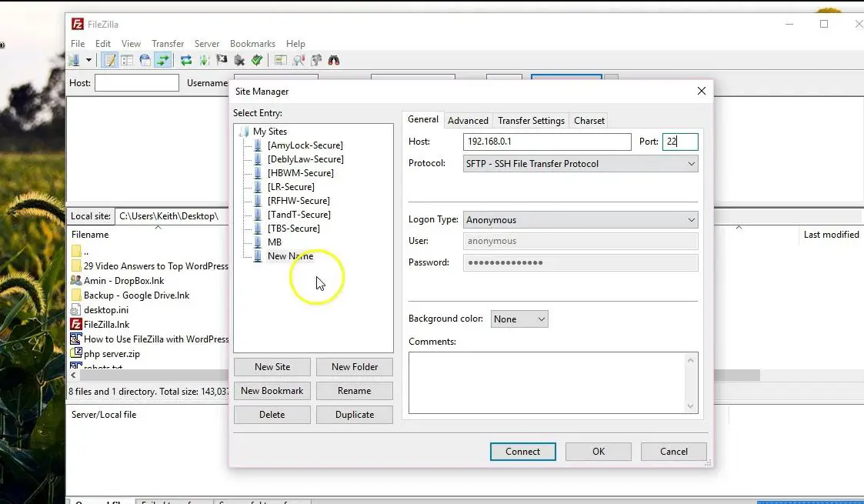
Task: Click the binoculars file search icon
Action: point(333,60)
